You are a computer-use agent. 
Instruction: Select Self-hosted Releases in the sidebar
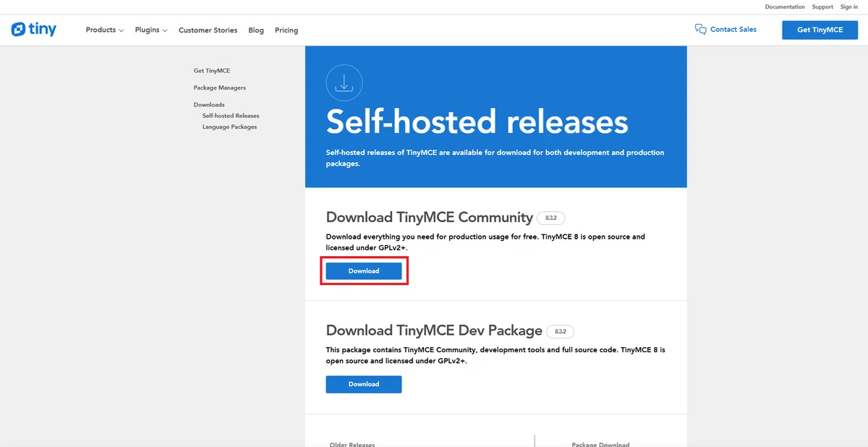231,116
